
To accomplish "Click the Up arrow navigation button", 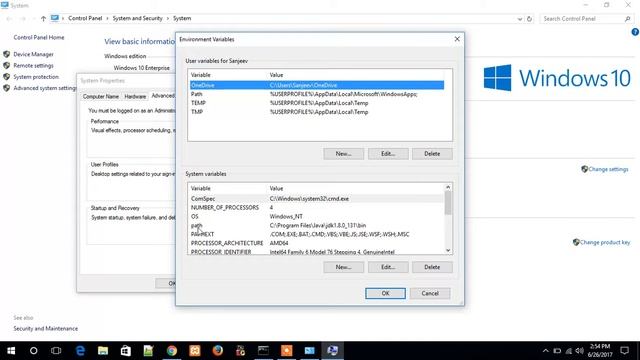I will pyautogui.click(x=43, y=19).
